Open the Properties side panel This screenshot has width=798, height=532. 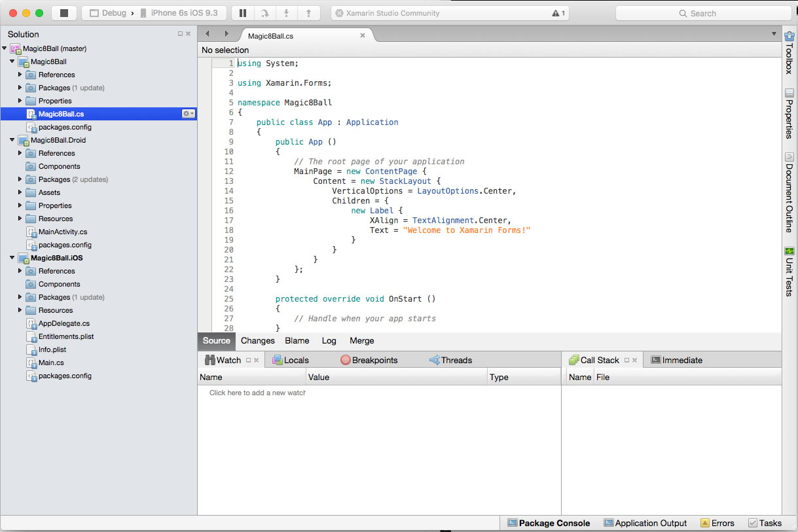click(789, 113)
